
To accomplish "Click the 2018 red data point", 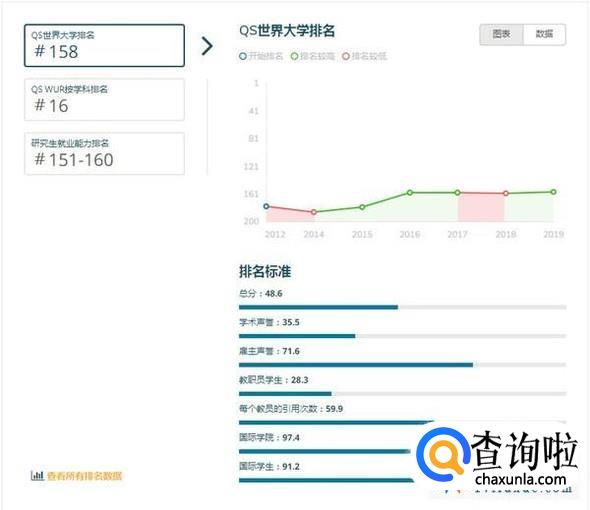I will point(506,193).
